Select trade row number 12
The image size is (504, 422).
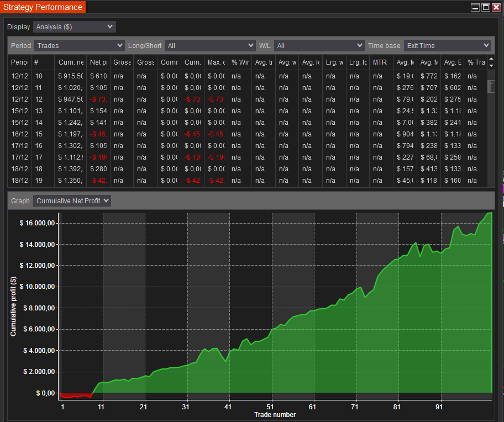tap(39, 99)
